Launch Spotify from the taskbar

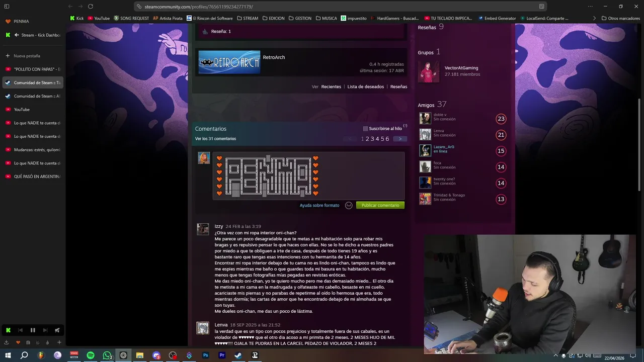tap(91, 355)
